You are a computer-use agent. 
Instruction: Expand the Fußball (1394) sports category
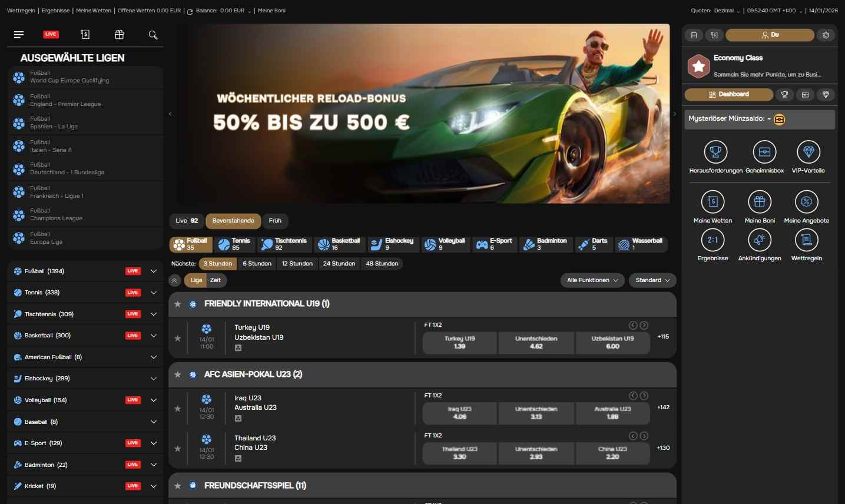coord(154,271)
